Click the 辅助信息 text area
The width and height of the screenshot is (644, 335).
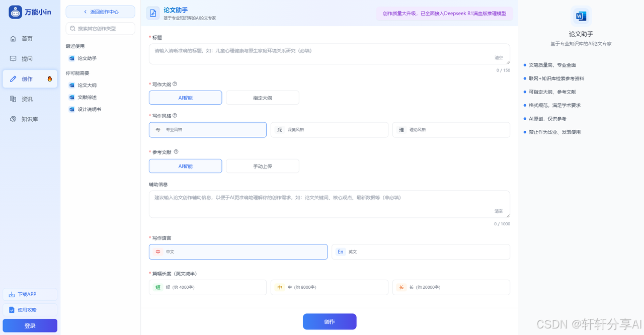click(330, 204)
